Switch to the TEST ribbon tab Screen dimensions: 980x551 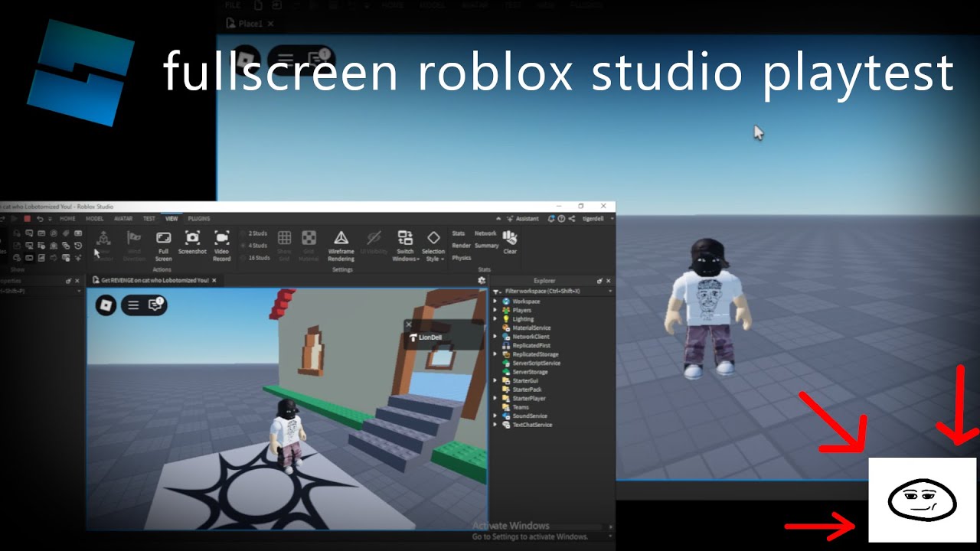tap(149, 218)
